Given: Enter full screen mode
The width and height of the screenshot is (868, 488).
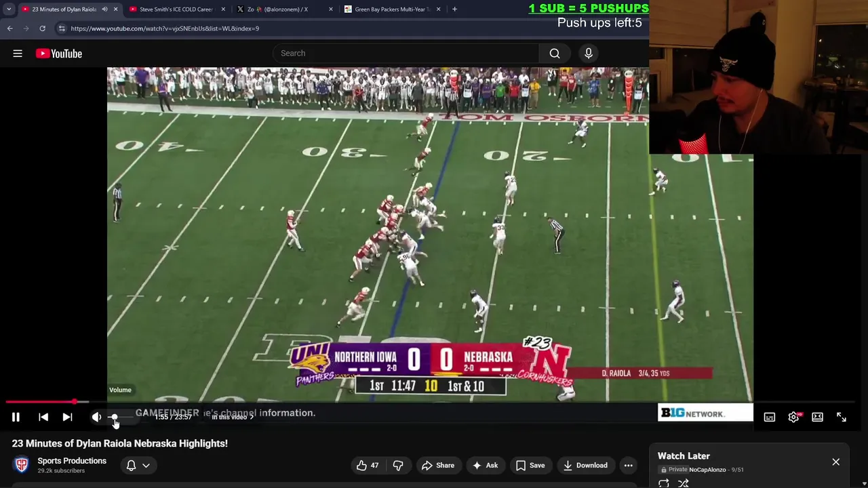Looking at the screenshot, I should pos(842,418).
